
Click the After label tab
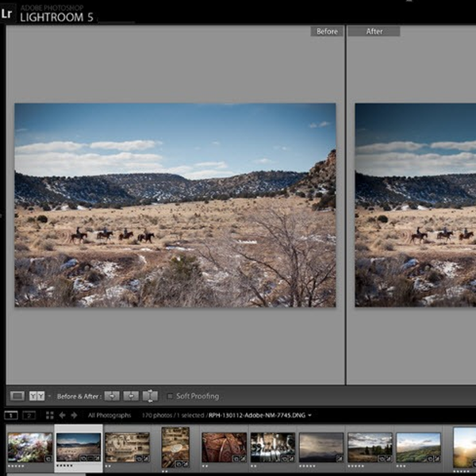374,32
